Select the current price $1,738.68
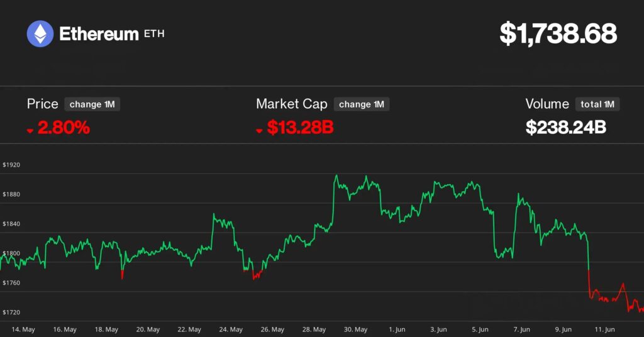644x337 pixels. point(558,34)
